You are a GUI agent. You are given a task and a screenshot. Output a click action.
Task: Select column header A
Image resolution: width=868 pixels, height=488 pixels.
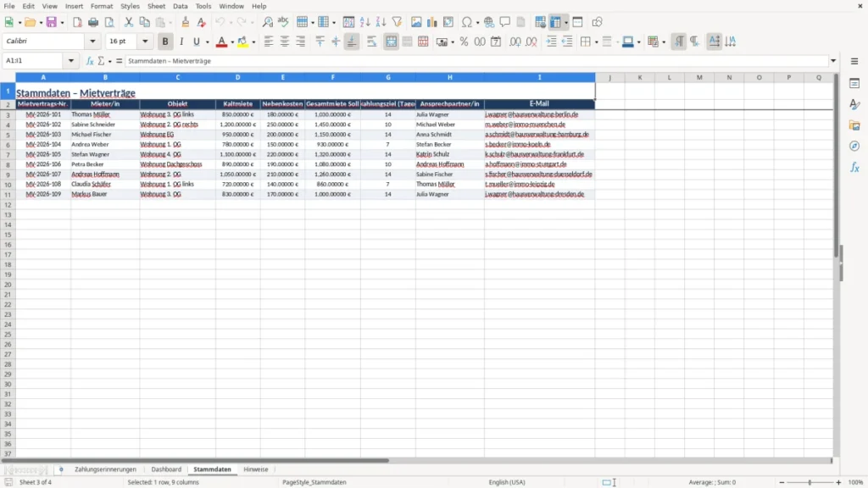pos(43,77)
